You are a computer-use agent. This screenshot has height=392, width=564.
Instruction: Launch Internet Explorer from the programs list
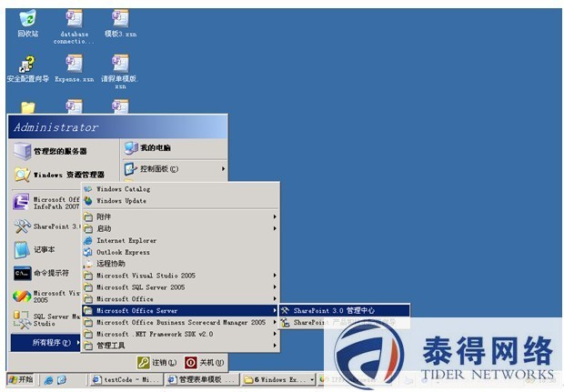click(180, 240)
